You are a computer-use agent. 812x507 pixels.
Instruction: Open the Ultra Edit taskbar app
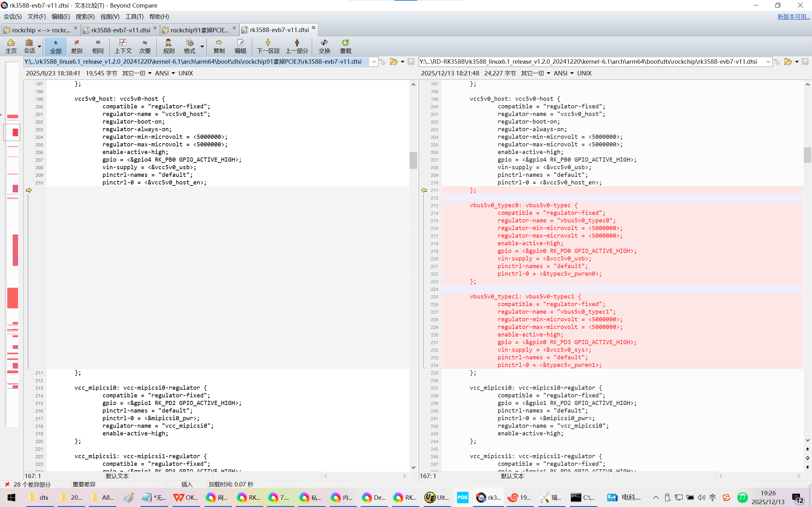pyautogui.click(x=436, y=497)
